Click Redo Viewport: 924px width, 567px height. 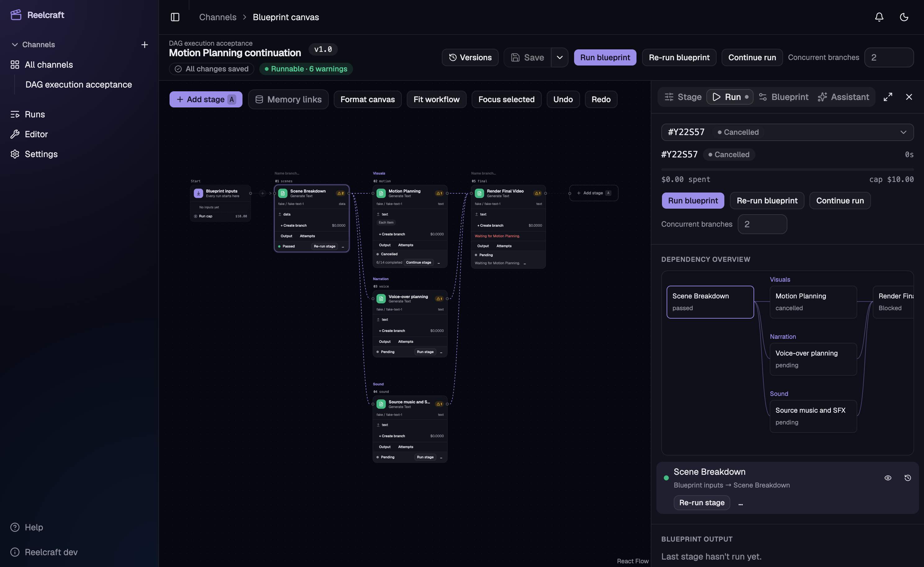click(601, 99)
